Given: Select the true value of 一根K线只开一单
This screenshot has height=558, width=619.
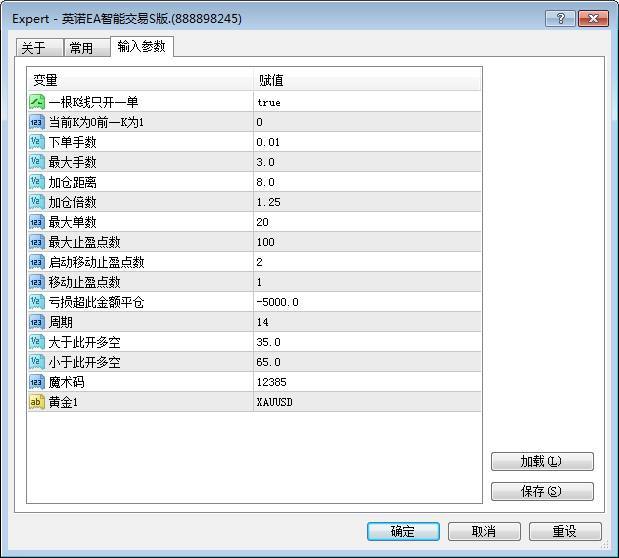Looking at the screenshot, I should (x=268, y=102).
